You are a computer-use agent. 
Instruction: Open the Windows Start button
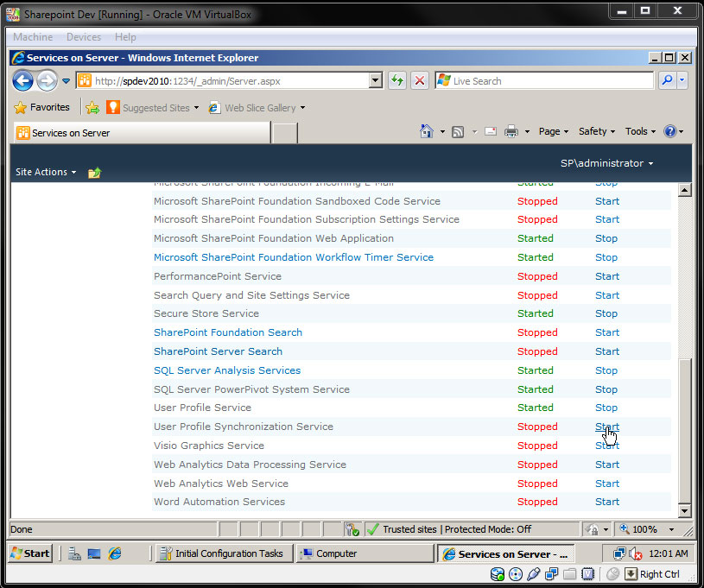[30, 553]
